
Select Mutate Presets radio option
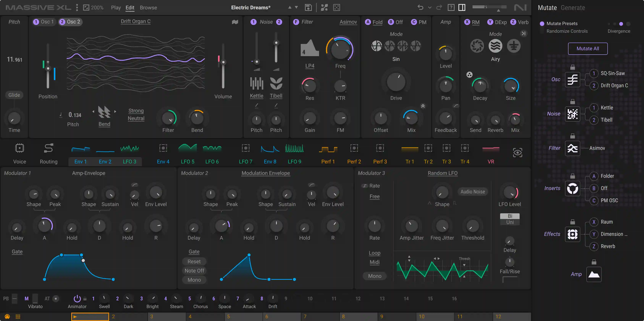(x=542, y=23)
